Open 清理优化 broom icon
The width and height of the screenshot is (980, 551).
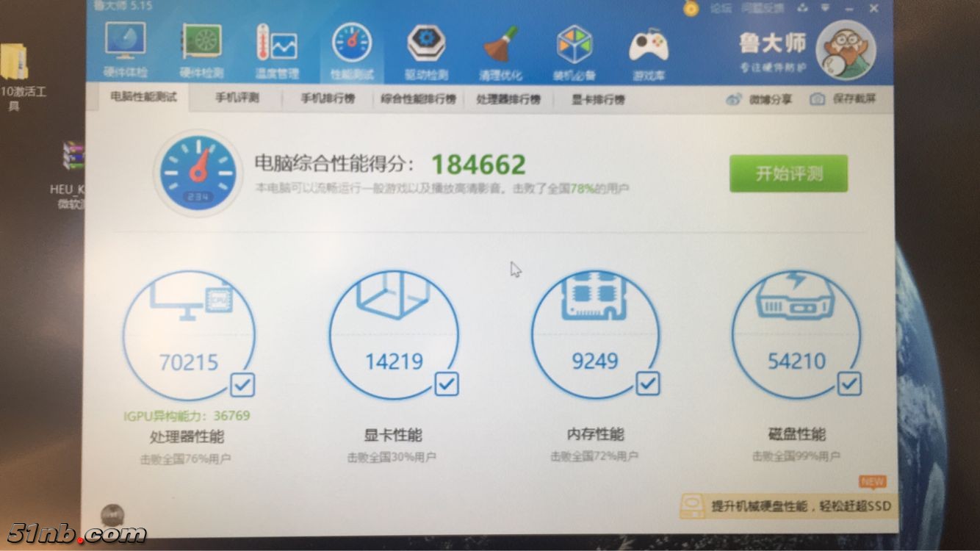click(x=500, y=48)
